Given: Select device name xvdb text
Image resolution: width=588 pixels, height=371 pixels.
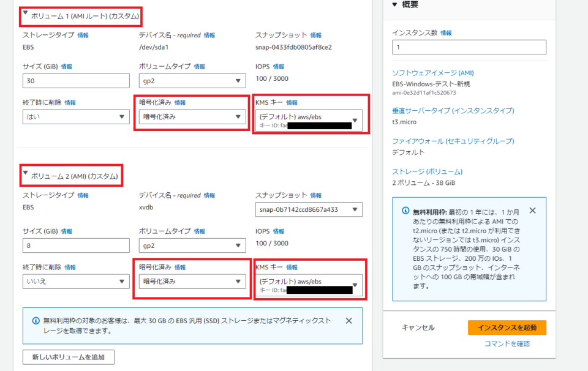Looking at the screenshot, I should 146,208.
